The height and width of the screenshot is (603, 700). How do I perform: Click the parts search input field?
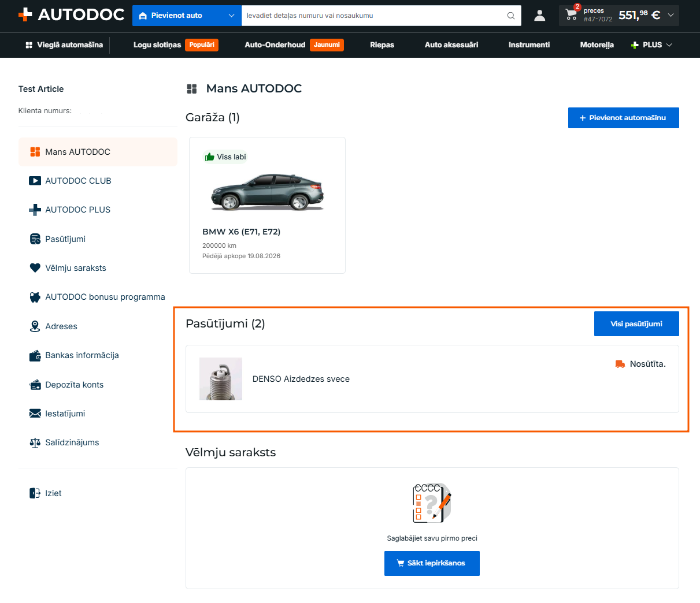point(373,16)
